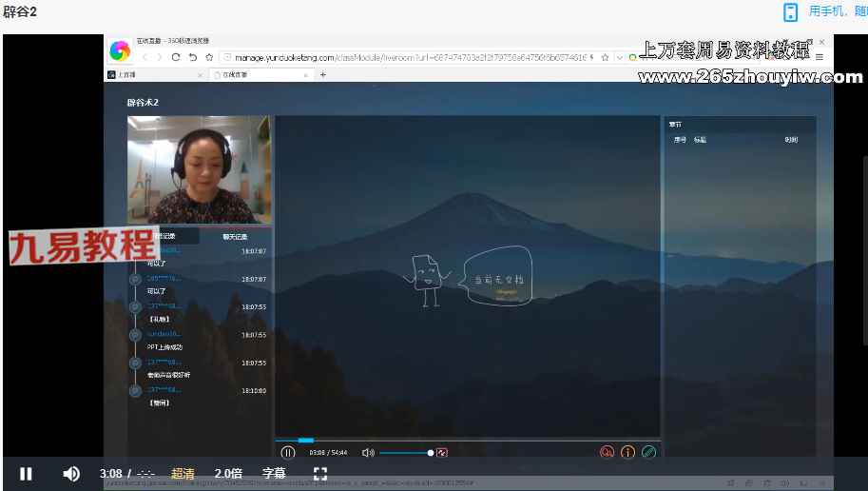868x491 pixels.
Task: Expand the address bar dropdown arrow
Action: [619, 57]
